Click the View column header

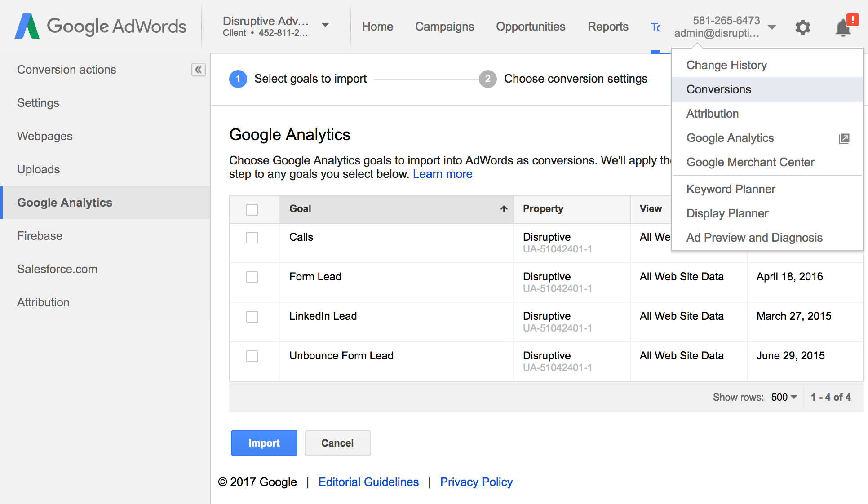click(x=651, y=209)
